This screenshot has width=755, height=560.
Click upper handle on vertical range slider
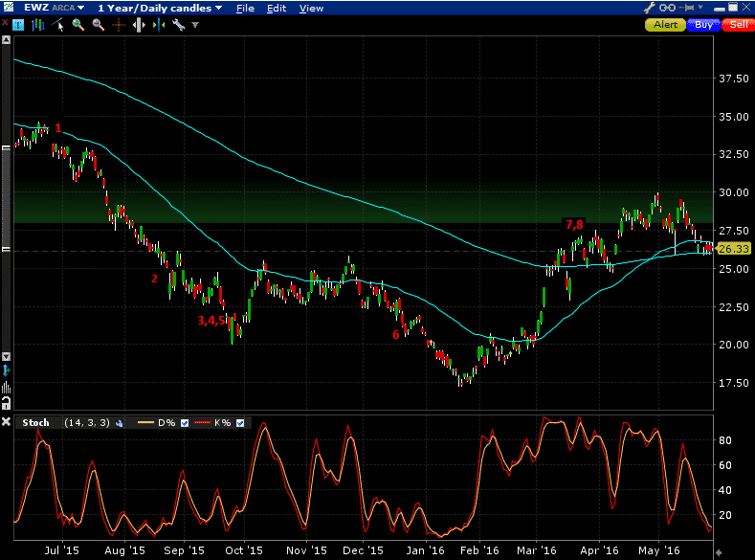(7, 147)
